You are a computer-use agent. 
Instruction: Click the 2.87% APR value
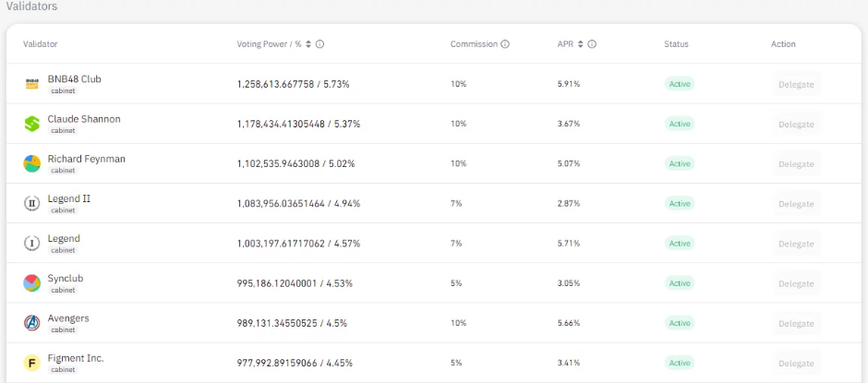[569, 204]
